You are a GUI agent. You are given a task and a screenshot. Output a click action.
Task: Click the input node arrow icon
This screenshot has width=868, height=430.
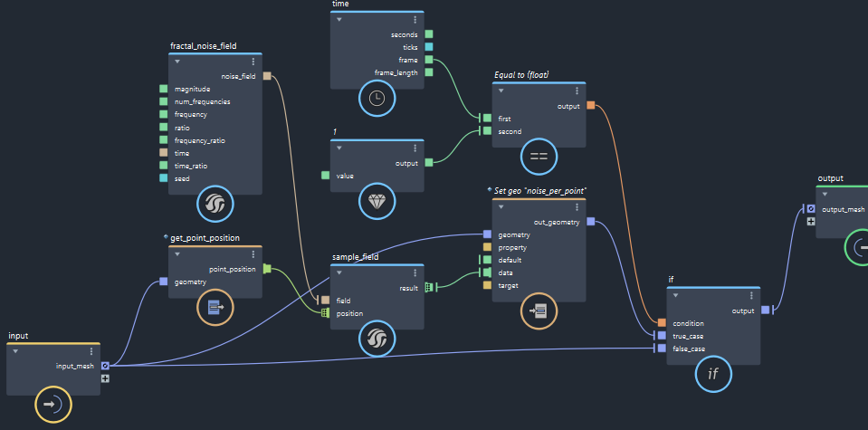[x=53, y=405]
